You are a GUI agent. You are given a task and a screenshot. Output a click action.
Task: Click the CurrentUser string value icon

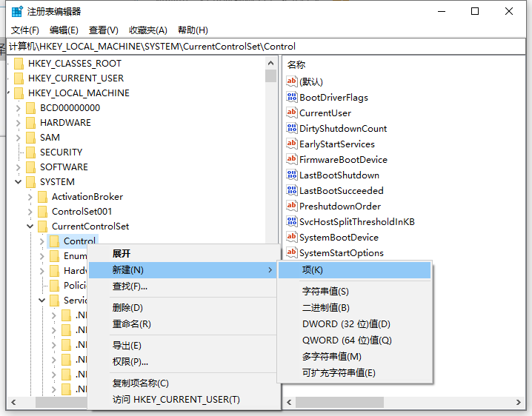coord(292,113)
